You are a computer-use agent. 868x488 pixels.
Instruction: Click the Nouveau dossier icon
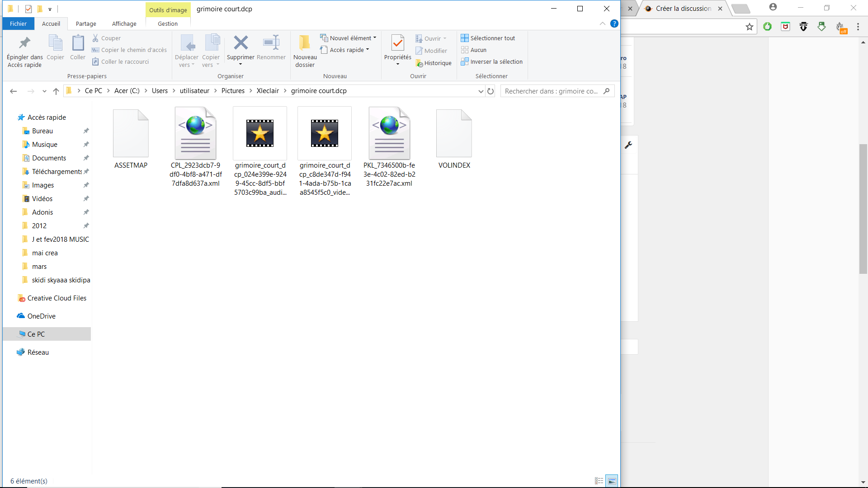click(305, 43)
